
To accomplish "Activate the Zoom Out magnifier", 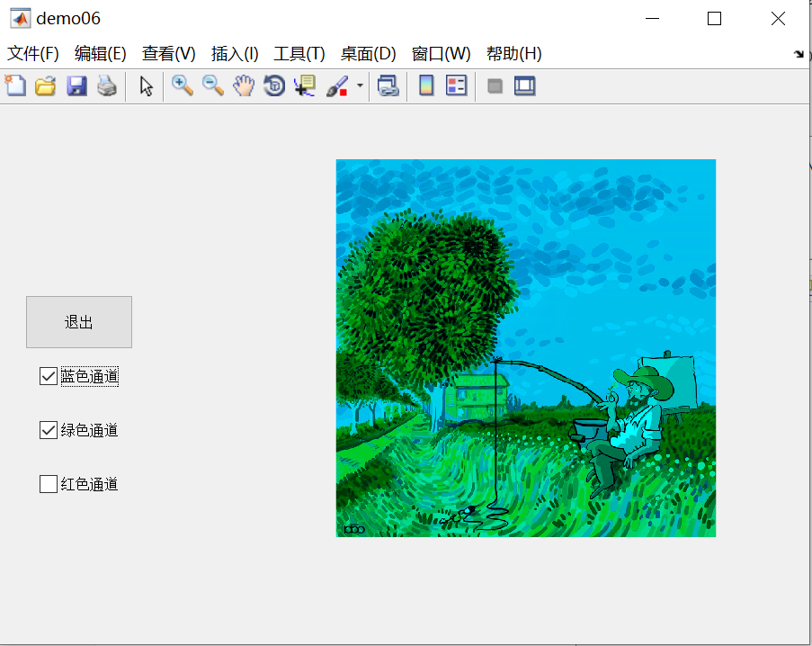I will (x=213, y=85).
